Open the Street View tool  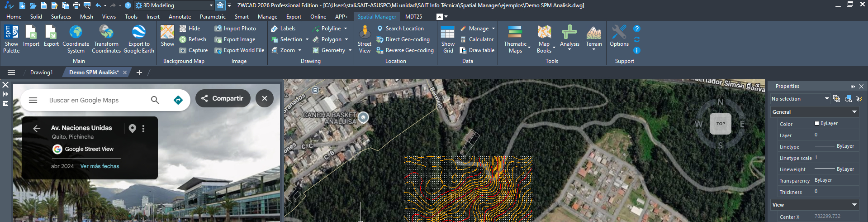[365, 39]
